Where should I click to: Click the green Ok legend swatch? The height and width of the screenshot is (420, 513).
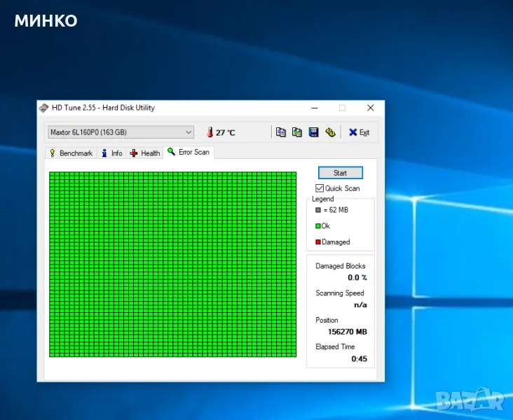[318, 226]
